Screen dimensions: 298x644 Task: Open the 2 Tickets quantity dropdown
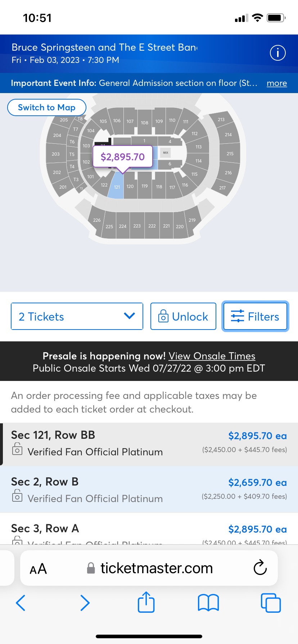[x=77, y=316]
